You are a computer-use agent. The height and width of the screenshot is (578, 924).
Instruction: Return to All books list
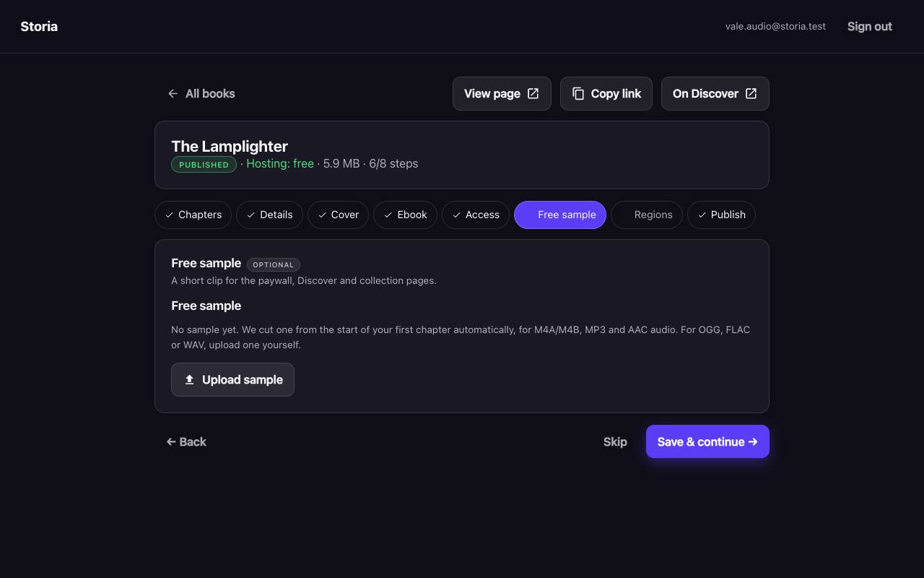(201, 93)
